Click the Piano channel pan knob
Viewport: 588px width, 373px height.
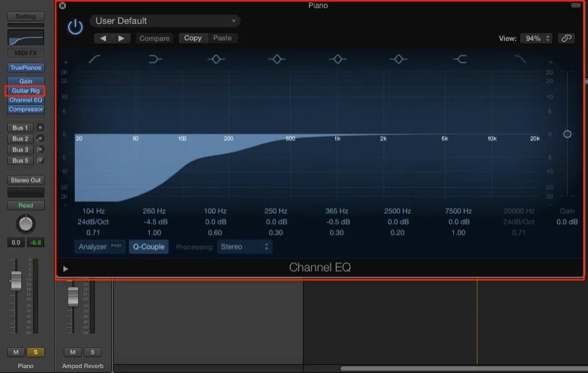(26, 223)
